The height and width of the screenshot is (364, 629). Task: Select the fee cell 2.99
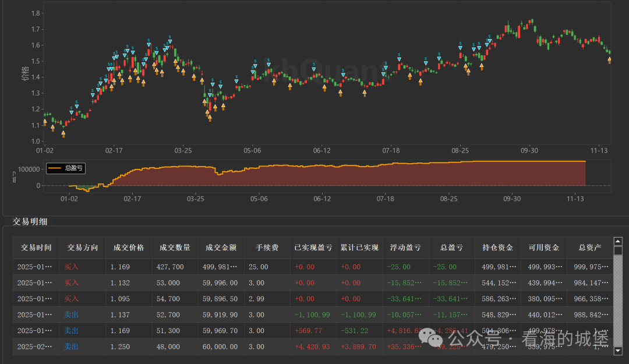[x=267, y=299]
